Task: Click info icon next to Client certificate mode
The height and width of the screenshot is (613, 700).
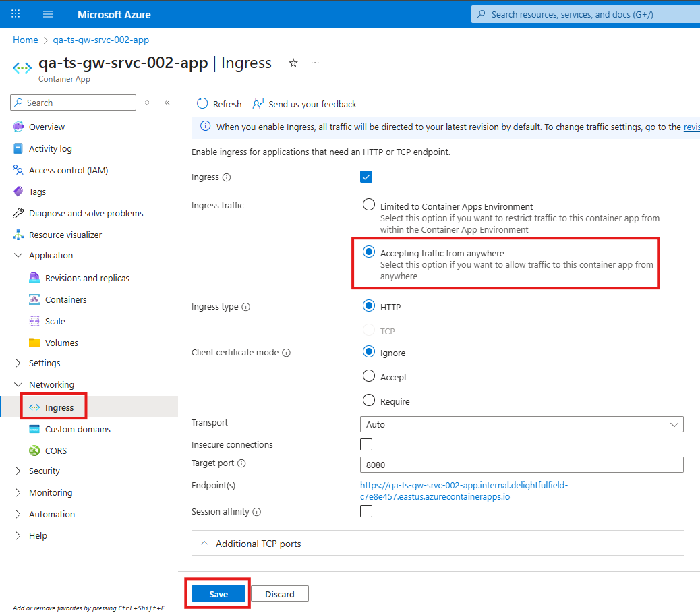Action: (x=287, y=353)
